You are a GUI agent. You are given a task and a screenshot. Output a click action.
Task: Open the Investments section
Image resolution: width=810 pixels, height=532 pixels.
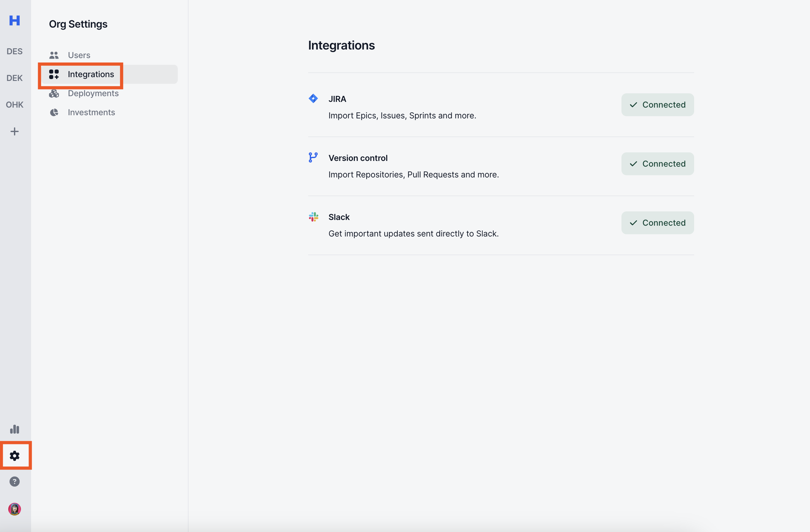(x=91, y=112)
